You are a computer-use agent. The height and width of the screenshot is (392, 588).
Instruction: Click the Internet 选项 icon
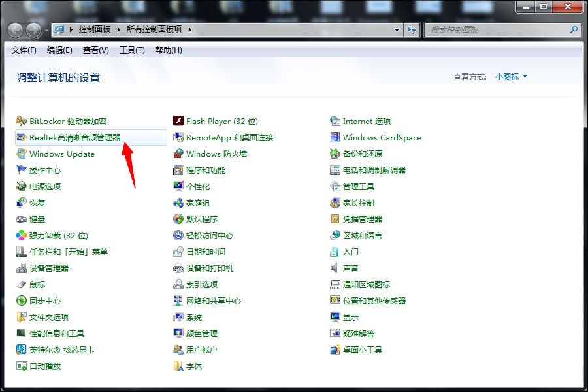(335, 121)
